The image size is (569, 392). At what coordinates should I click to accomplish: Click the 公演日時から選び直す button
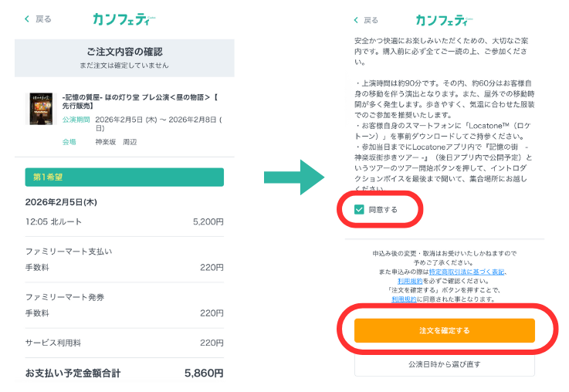coord(444,363)
